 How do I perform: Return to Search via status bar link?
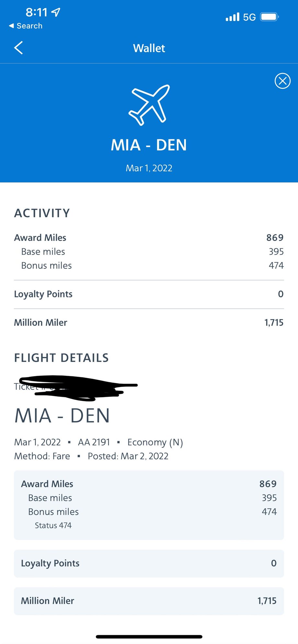26,26
